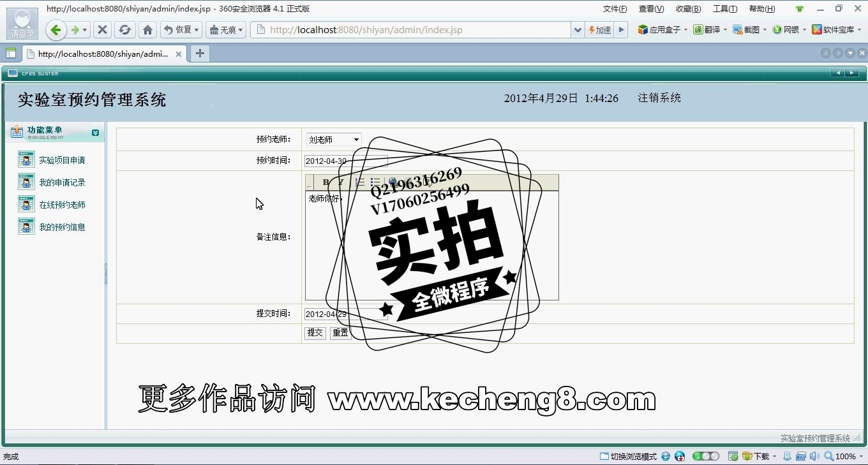Open the 应用盒子 app box
This screenshot has height=465, width=868.
[659, 30]
